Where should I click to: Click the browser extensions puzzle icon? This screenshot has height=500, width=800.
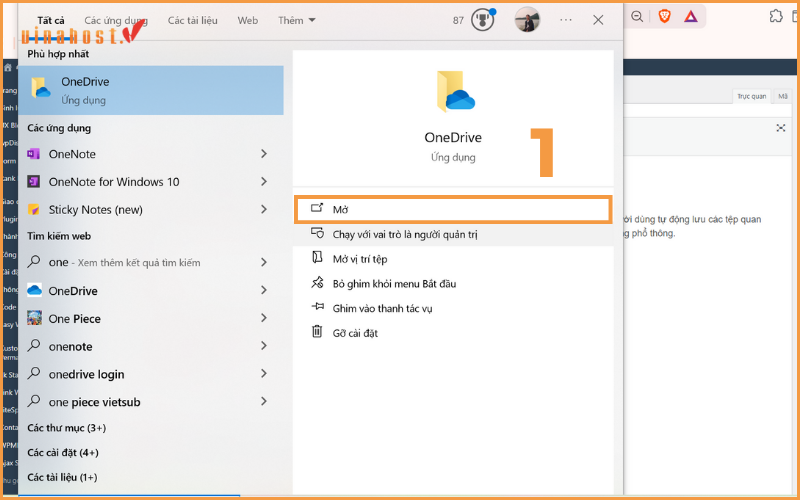(x=776, y=16)
